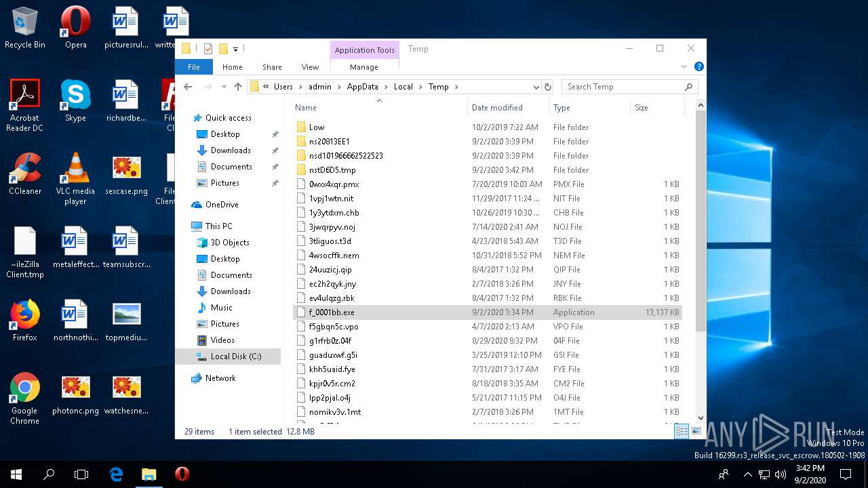The height and width of the screenshot is (488, 868).
Task: Select 3D Objects in navigation pane
Action: click(x=230, y=242)
